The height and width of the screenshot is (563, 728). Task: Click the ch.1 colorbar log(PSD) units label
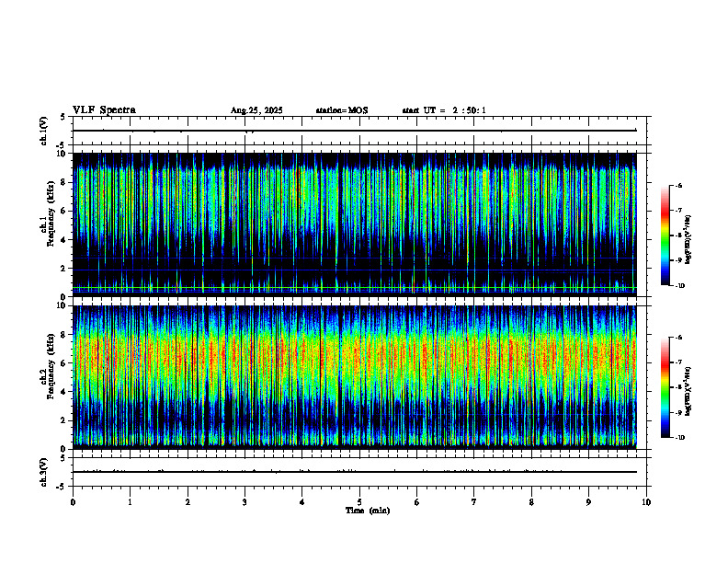688,240
